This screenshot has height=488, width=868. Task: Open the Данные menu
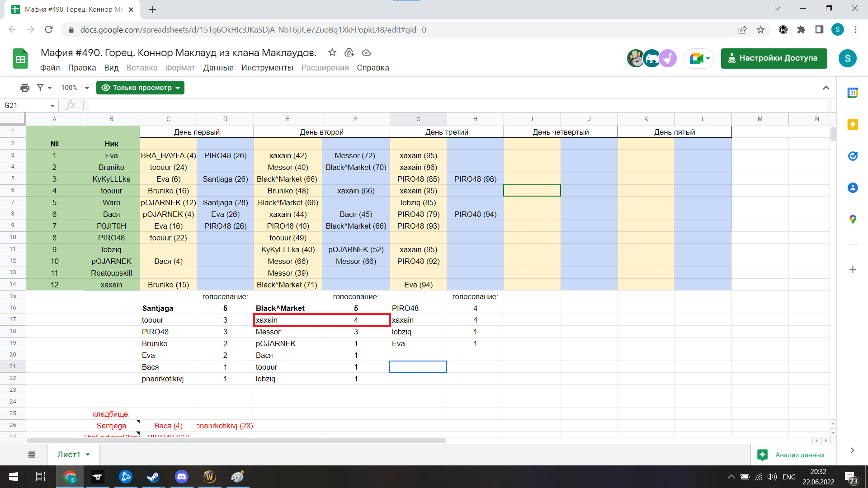coord(218,68)
